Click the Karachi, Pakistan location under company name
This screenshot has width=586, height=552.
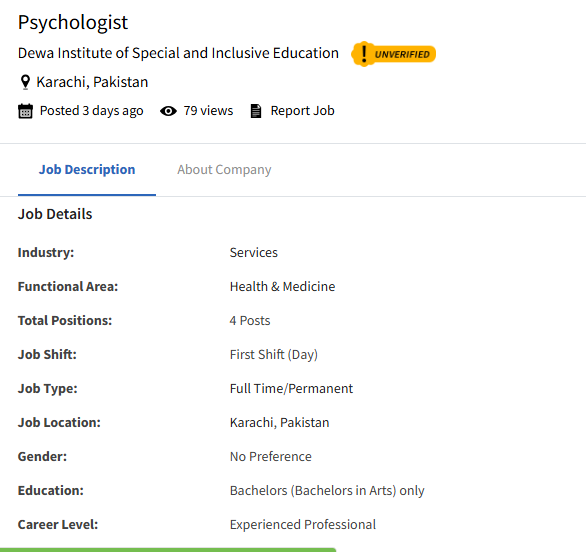coord(92,82)
